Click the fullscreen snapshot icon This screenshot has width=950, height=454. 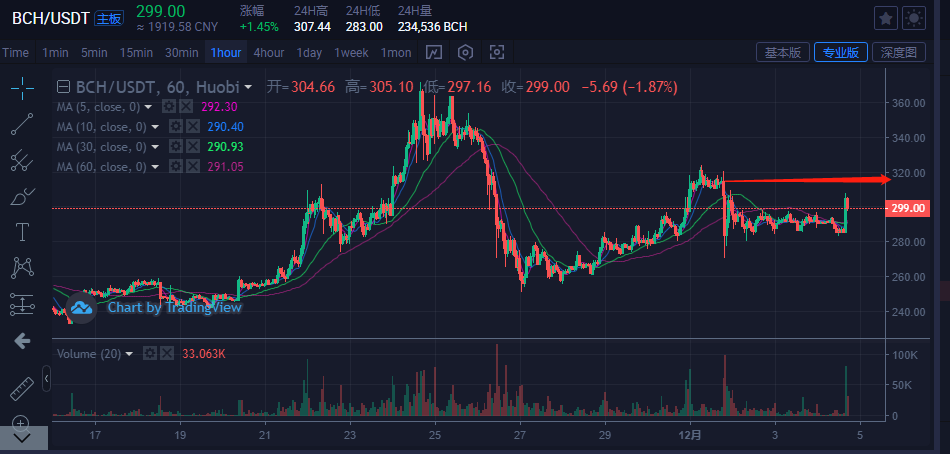497,53
